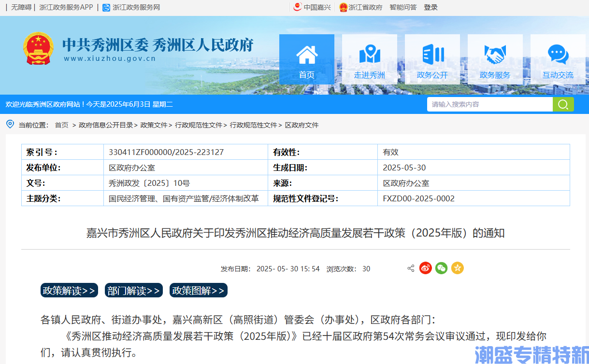Click the welcome message with today's date

(89, 104)
